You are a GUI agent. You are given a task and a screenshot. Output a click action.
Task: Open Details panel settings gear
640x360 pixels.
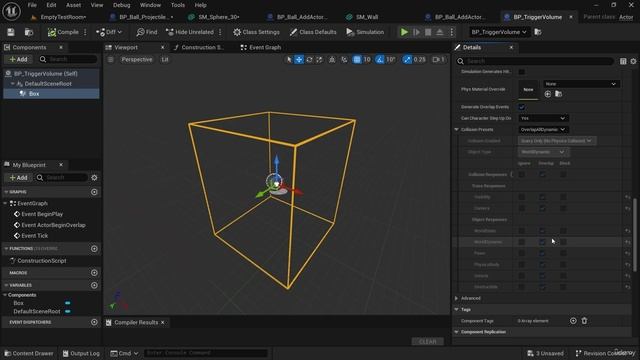point(633,61)
